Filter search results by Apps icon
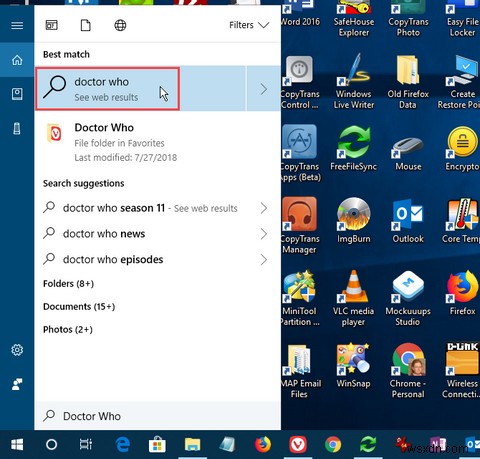This screenshot has height=459, width=480. [52, 25]
